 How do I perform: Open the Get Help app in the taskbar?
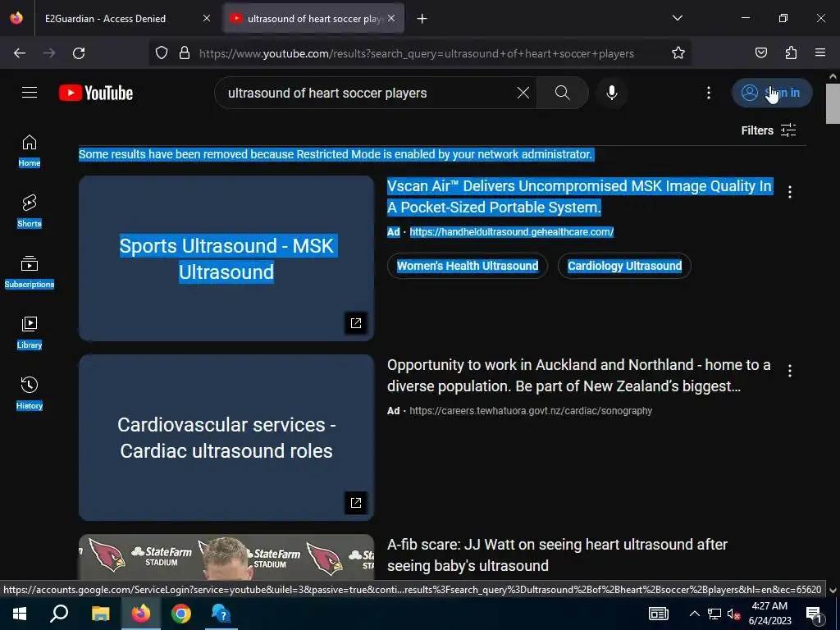(221, 614)
